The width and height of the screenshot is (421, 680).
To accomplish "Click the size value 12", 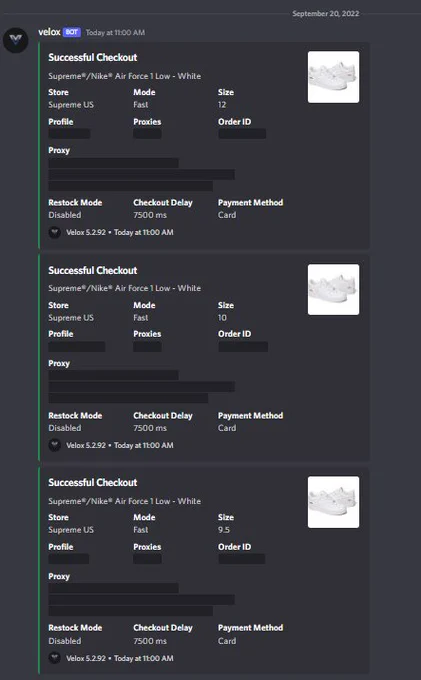I will click(x=222, y=105).
